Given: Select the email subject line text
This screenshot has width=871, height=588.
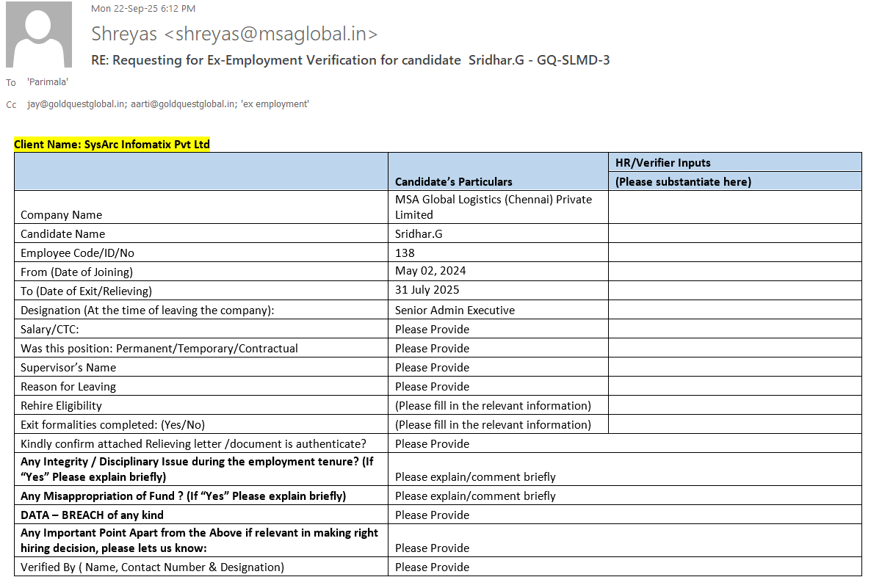Looking at the screenshot, I should click(x=350, y=60).
